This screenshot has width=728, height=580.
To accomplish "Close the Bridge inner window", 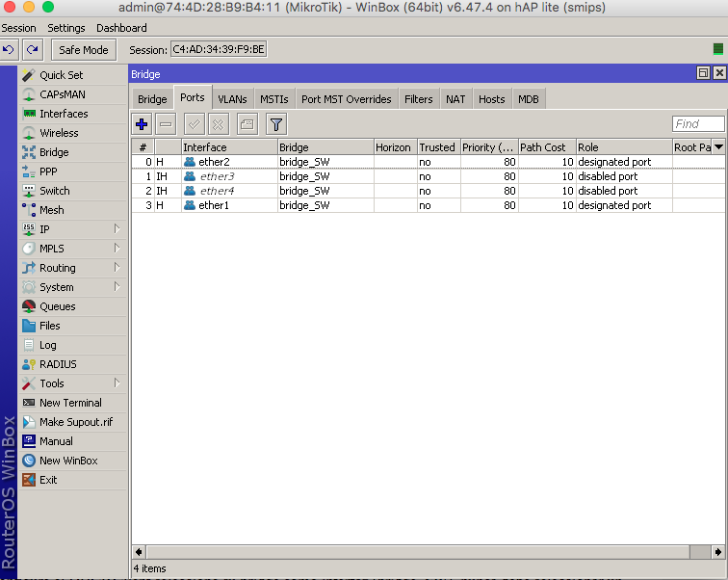I will click(719, 73).
